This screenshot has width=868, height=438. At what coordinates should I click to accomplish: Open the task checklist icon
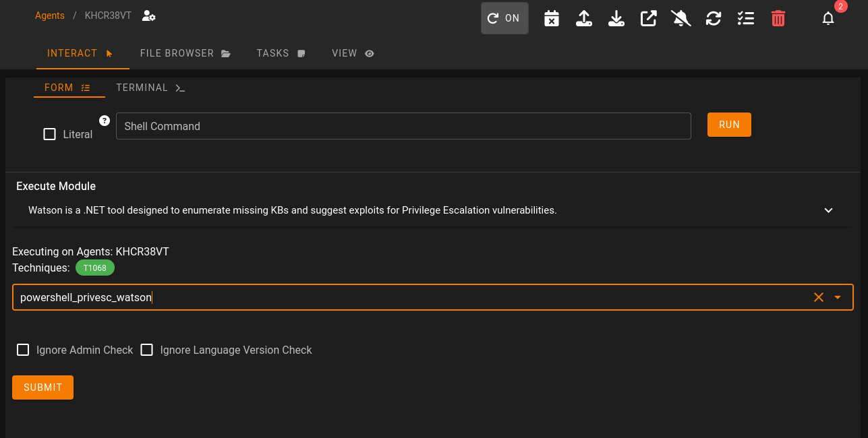[746, 18]
